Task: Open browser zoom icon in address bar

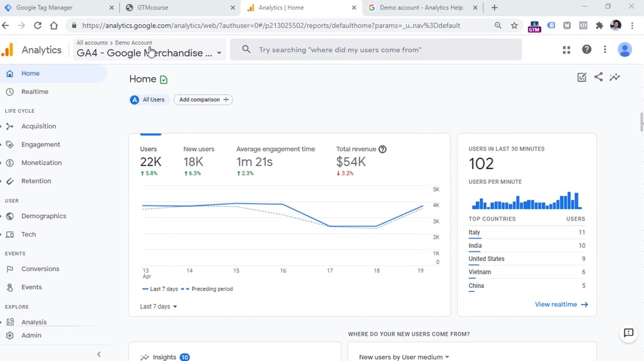Action: click(x=498, y=25)
